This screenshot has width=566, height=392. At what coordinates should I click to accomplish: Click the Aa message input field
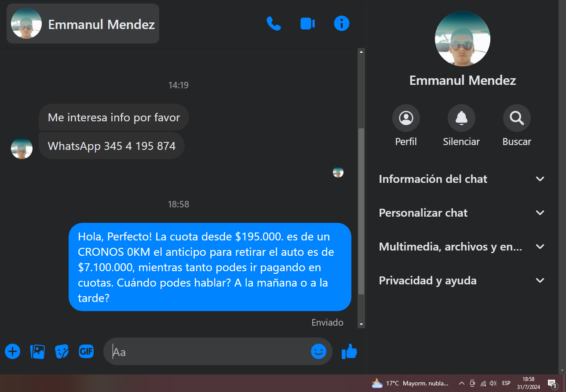tap(210, 352)
